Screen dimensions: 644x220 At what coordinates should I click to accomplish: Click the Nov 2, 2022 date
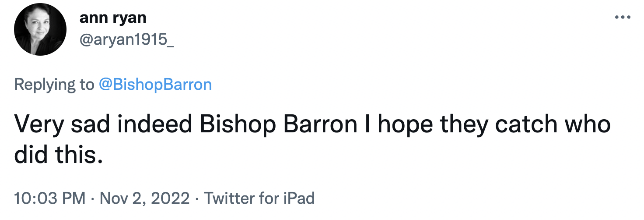coord(145,198)
